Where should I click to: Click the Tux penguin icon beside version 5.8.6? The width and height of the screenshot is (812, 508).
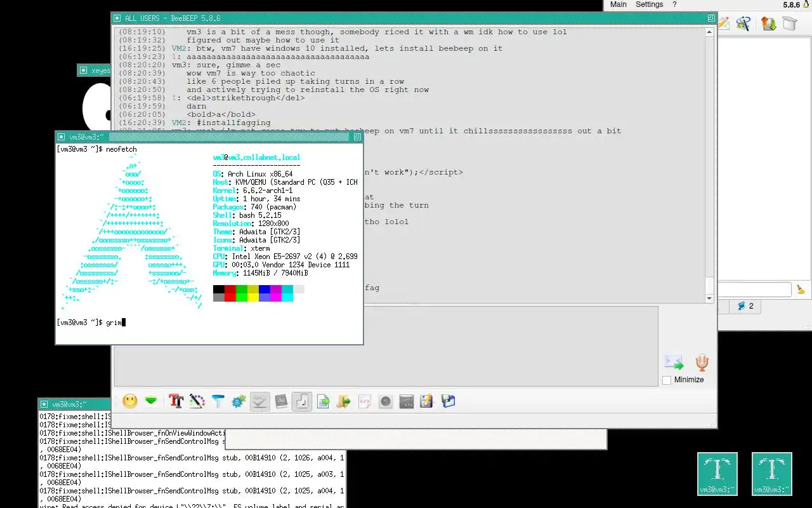(x=807, y=4)
